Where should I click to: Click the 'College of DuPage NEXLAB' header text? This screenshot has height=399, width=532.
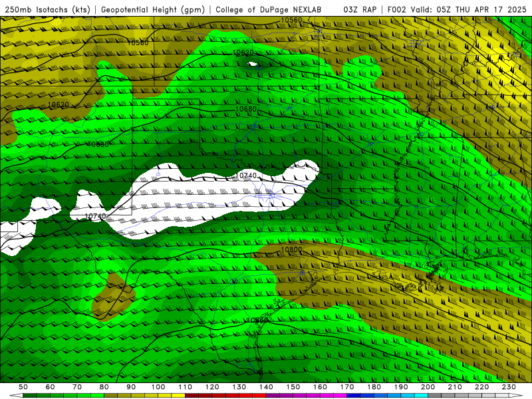tap(269, 9)
